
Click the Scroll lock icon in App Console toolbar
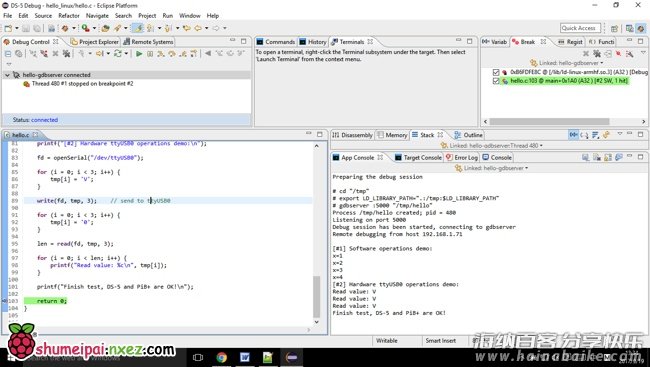click(x=608, y=157)
